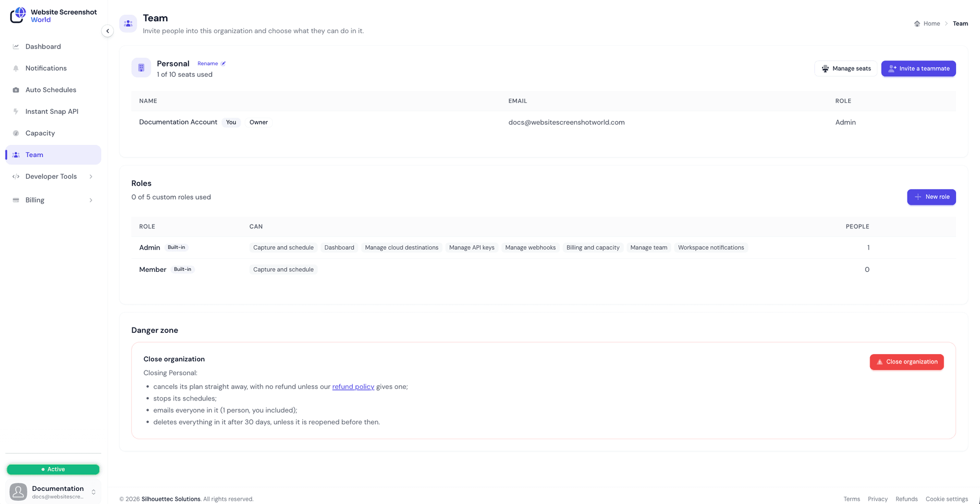Image resolution: width=980 pixels, height=504 pixels.
Task: Click the Personal organization building icon
Action: pyautogui.click(x=141, y=68)
